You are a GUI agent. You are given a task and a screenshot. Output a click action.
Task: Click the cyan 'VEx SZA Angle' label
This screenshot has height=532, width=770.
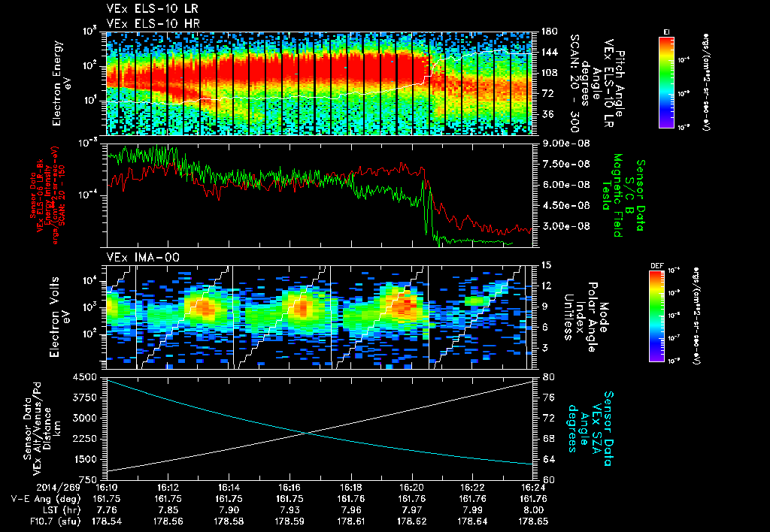tap(590, 428)
